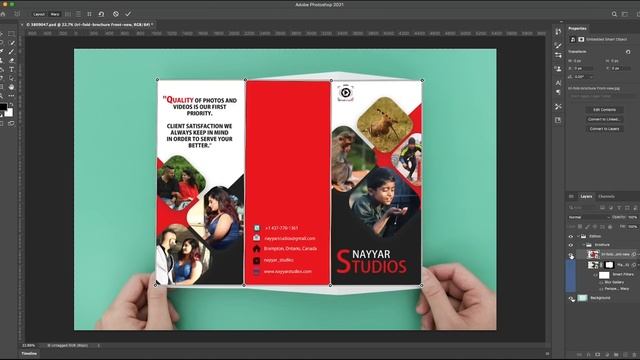This screenshot has height=360, width=640.
Task: Click the Smart Filters mask thumbnail
Action: click(604, 275)
